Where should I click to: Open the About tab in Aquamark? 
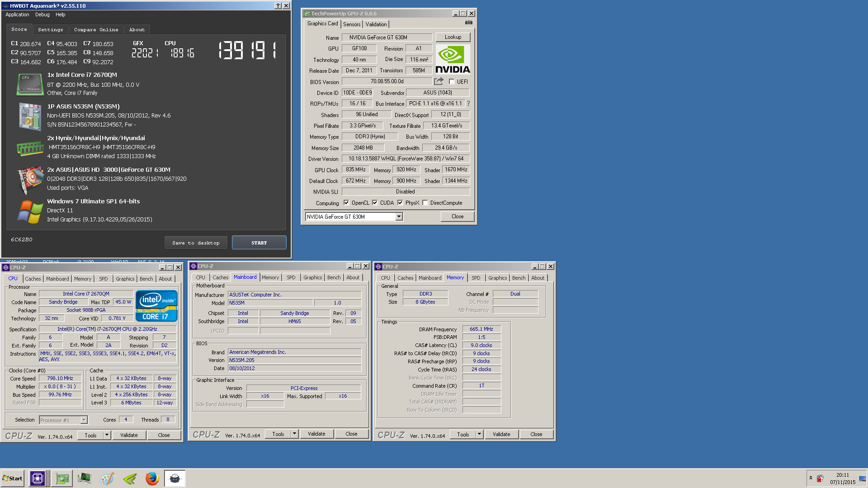137,29
